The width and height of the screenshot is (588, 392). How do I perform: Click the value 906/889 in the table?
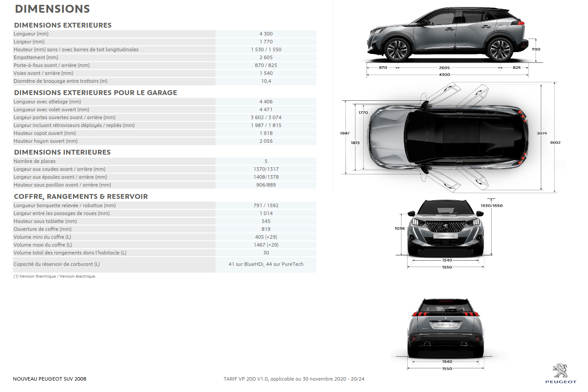coord(266,185)
